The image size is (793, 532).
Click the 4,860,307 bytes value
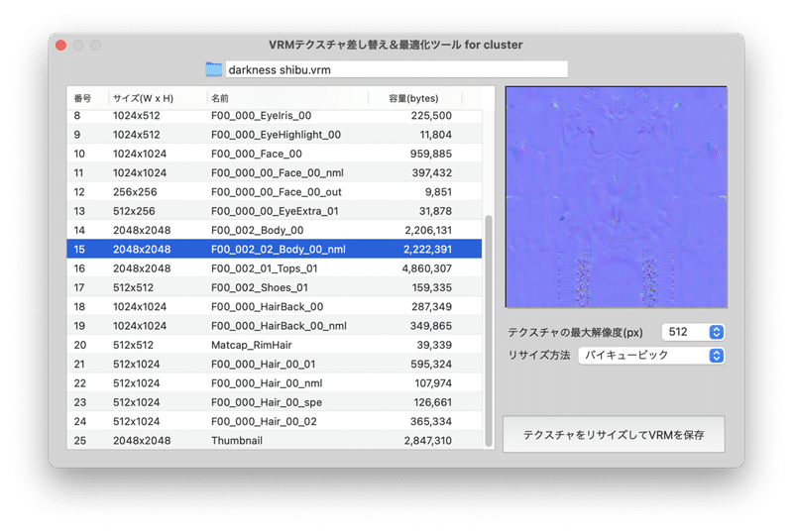[x=427, y=268]
